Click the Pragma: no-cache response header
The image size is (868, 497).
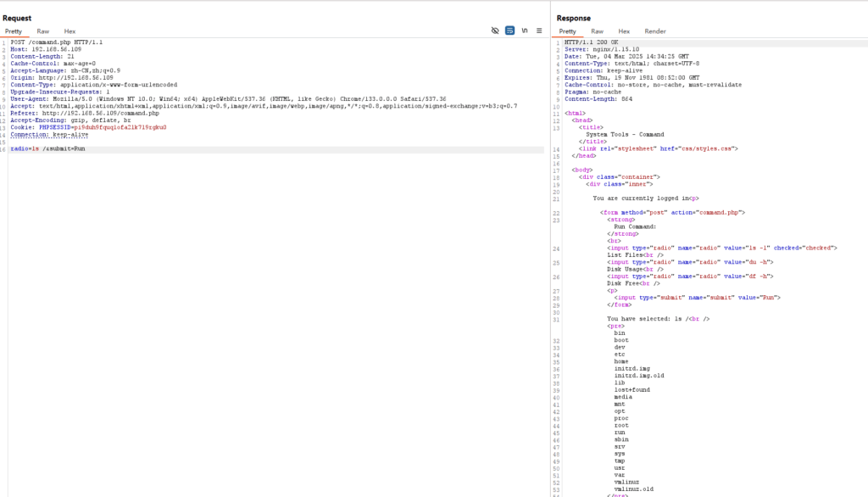tap(593, 92)
